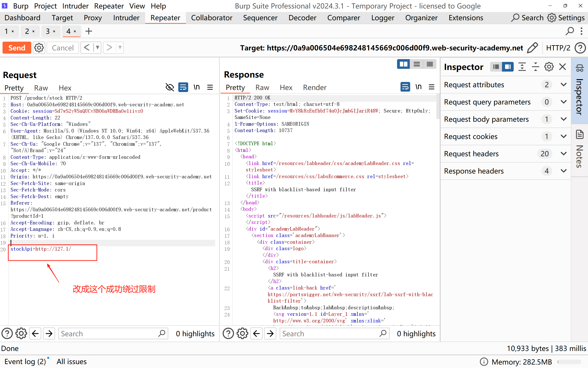The width and height of the screenshot is (588, 368).
Task: Click the orange Send button
Action: (x=17, y=48)
